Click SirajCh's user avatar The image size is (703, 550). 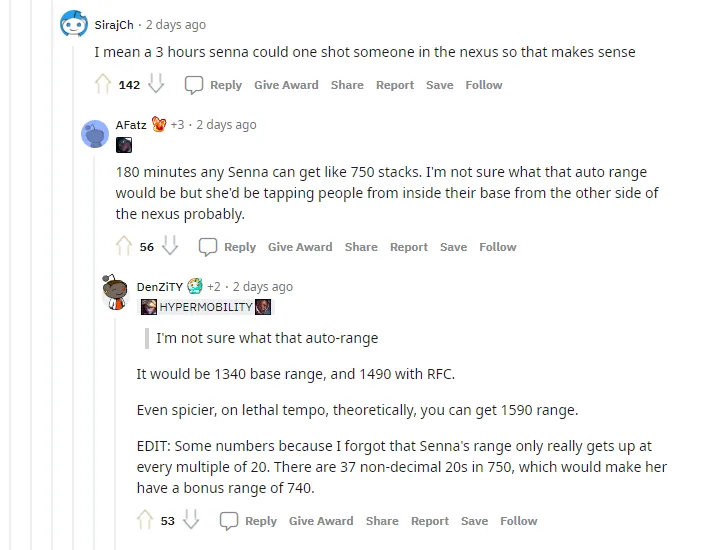[73, 24]
